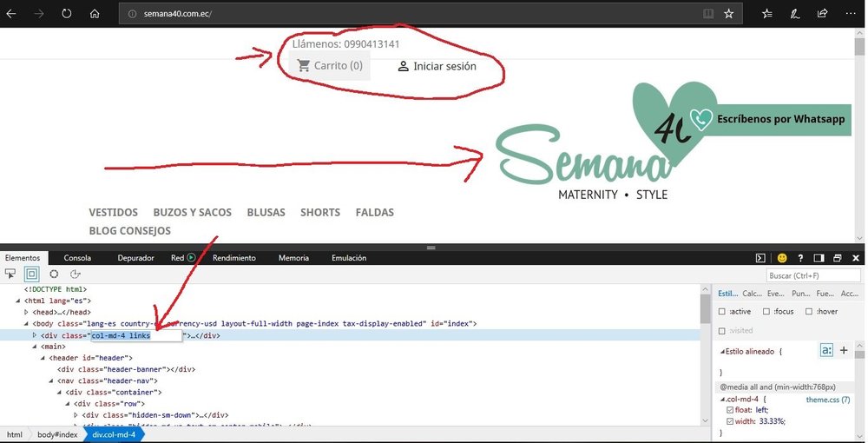
Task: Collapse the div container node
Action: coord(60,393)
